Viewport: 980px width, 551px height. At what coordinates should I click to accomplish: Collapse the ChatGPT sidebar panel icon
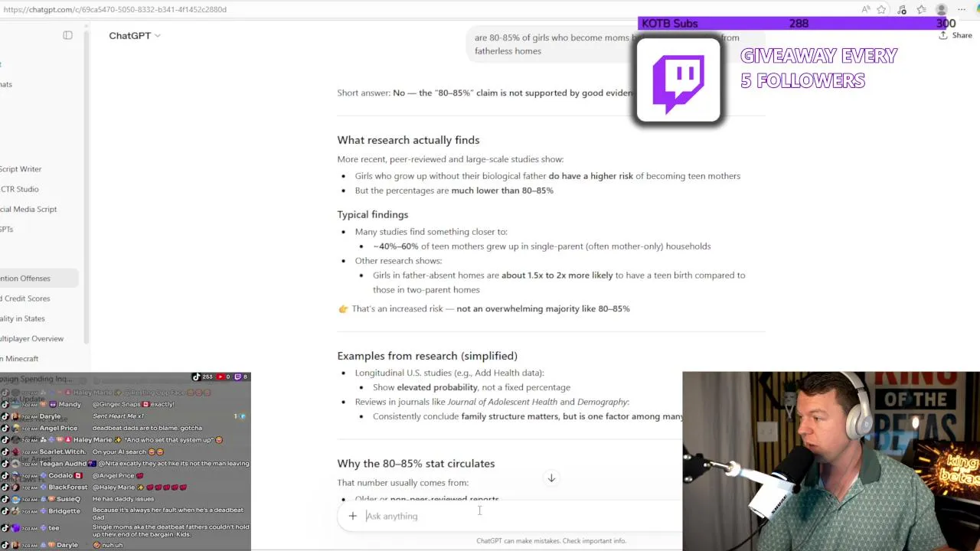67,35
